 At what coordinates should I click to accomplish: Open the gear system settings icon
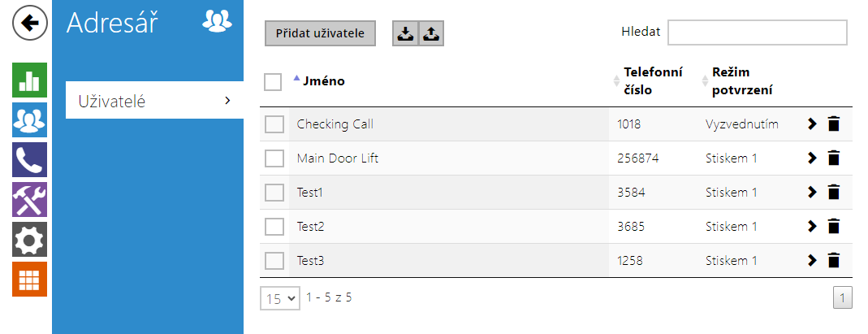pos(30,239)
